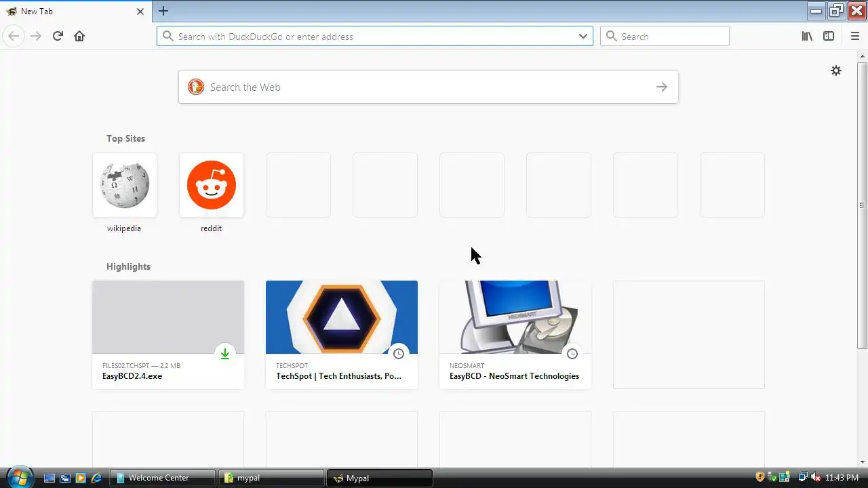The width and height of the screenshot is (868, 488).
Task: Expand the address bar history dropdown
Action: pyautogui.click(x=583, y=37)
